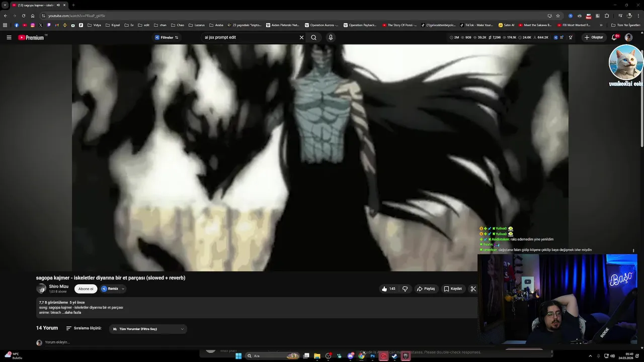Open the Facebook bookmark icon

coord(17,25)
